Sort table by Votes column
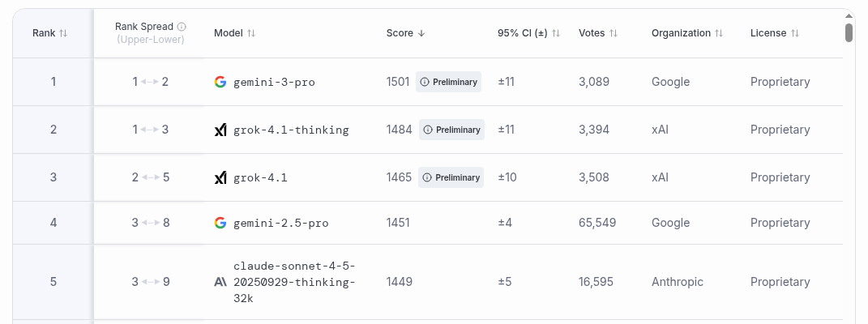 tap(614, 33)
